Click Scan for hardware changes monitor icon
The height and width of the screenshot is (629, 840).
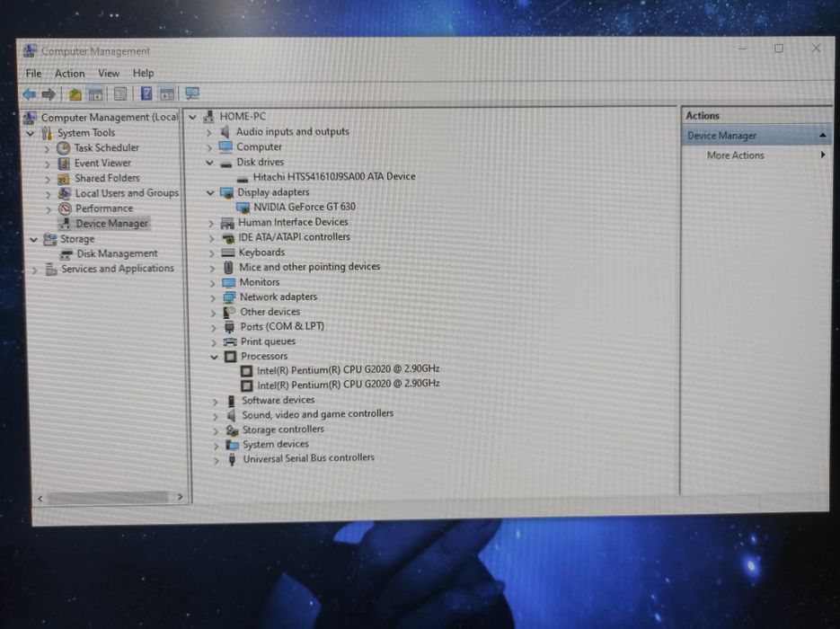[x=191, y=93]
